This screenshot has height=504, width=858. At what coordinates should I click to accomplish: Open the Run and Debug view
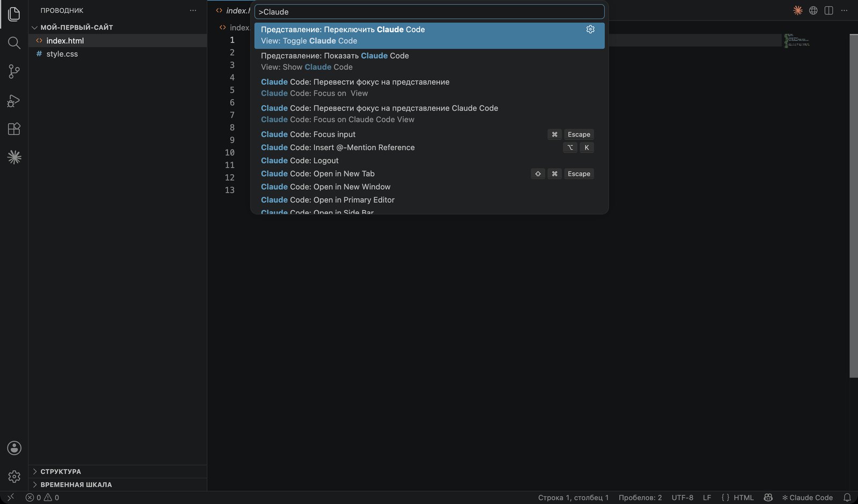[x=14, y=100]
